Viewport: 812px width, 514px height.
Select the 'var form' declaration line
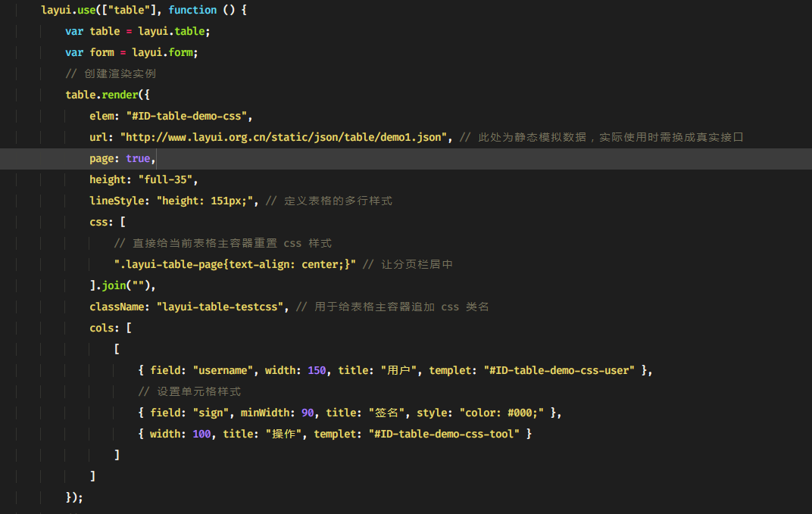coord(132,52)
